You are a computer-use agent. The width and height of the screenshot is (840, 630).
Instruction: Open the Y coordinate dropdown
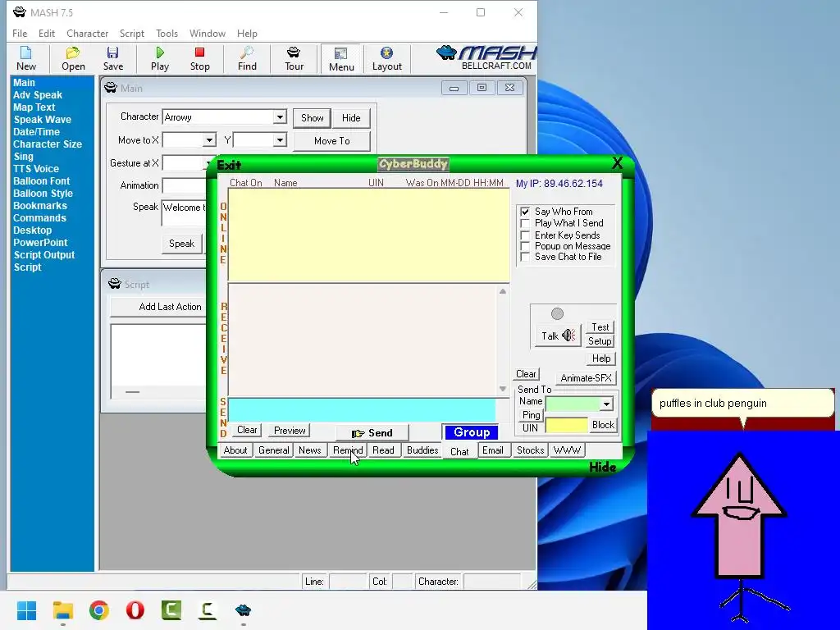(280, 140)
